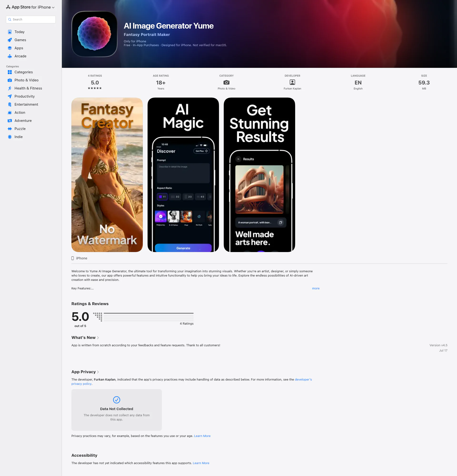The image size is (457, 476).
Task: Click the Fantasy Portrait Maker subtitle
Action: point(147,35)
